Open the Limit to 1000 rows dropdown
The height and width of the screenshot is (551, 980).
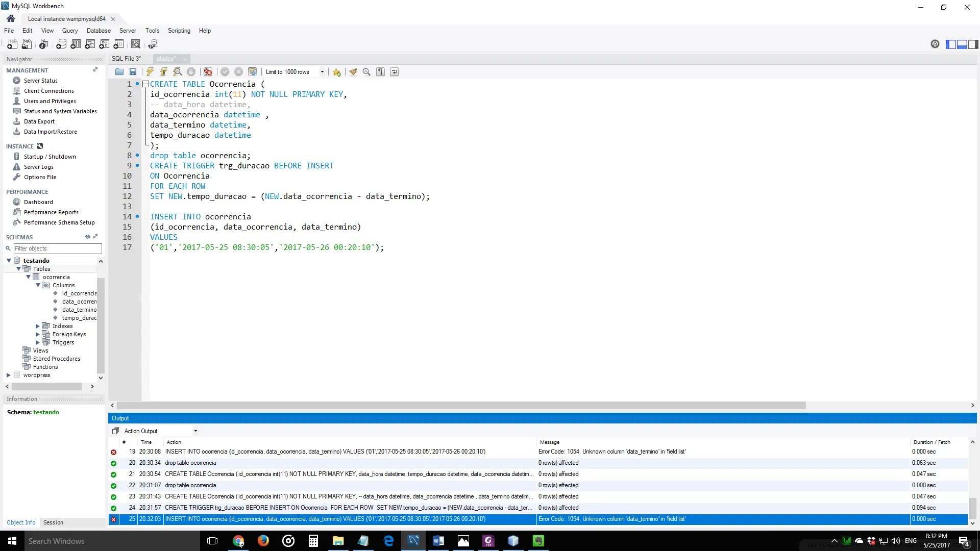322,72
